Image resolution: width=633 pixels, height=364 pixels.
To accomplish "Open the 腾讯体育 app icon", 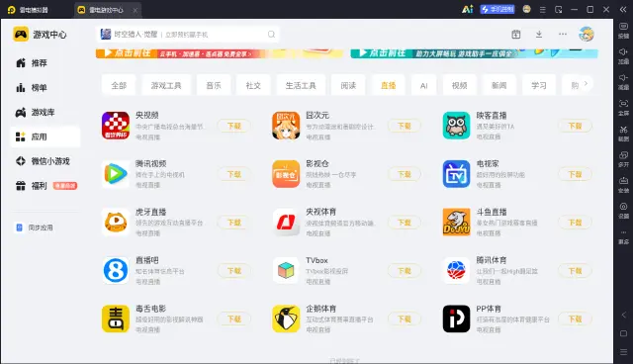I will (x=456, y=270).
